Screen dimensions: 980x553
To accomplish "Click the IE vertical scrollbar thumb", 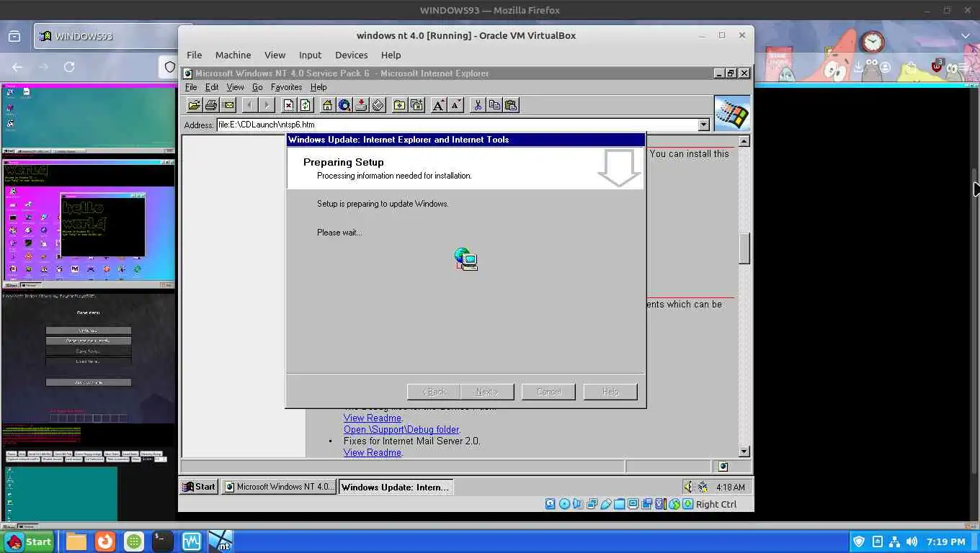I will (x=744, y=248).
